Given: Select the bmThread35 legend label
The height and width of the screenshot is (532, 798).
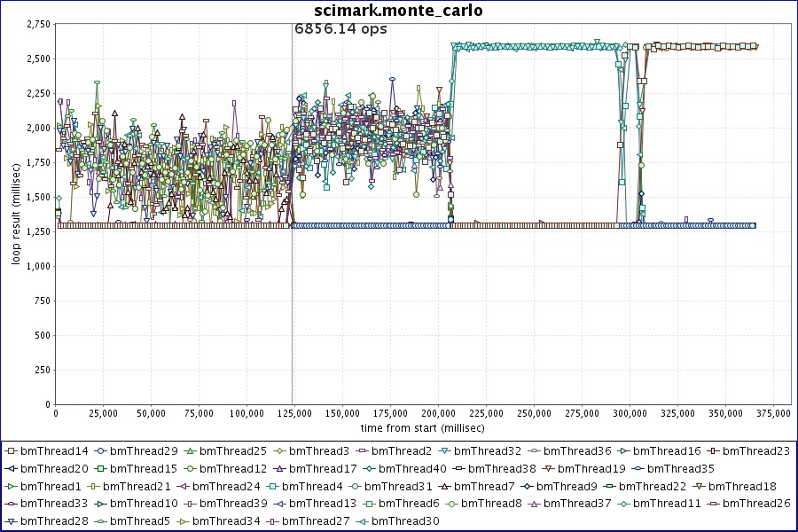Looking at the screenshot, I should point(681,468).
